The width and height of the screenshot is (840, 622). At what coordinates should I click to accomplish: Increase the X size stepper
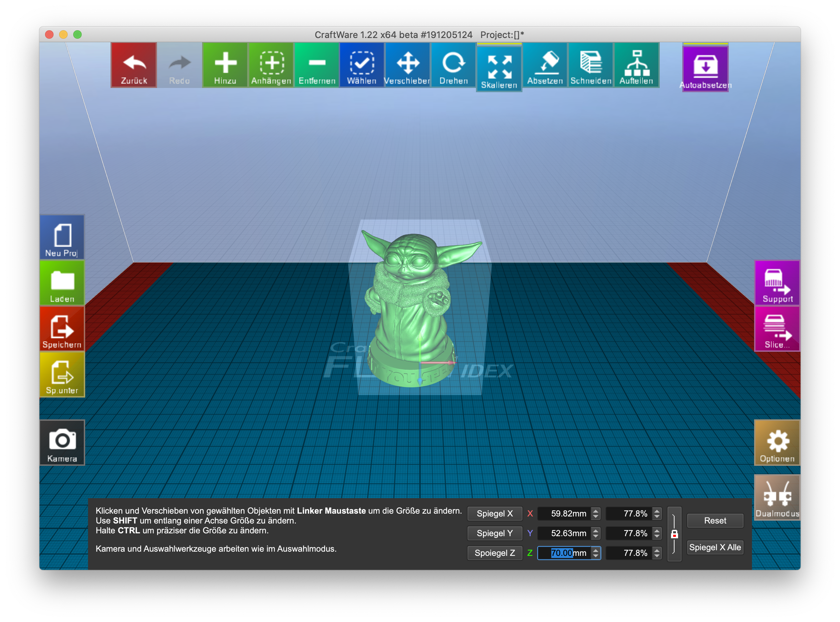point(596,511)
